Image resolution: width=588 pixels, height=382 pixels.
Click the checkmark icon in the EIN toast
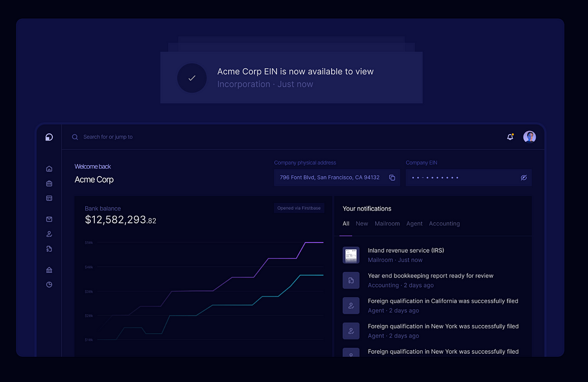click(x=192, y=78)
